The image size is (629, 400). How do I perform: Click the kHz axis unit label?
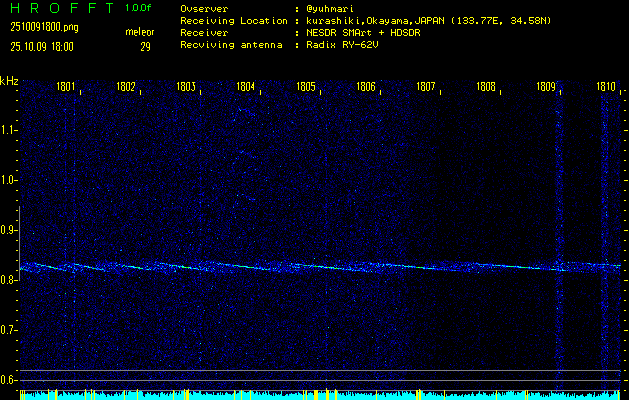click(9, 80)
